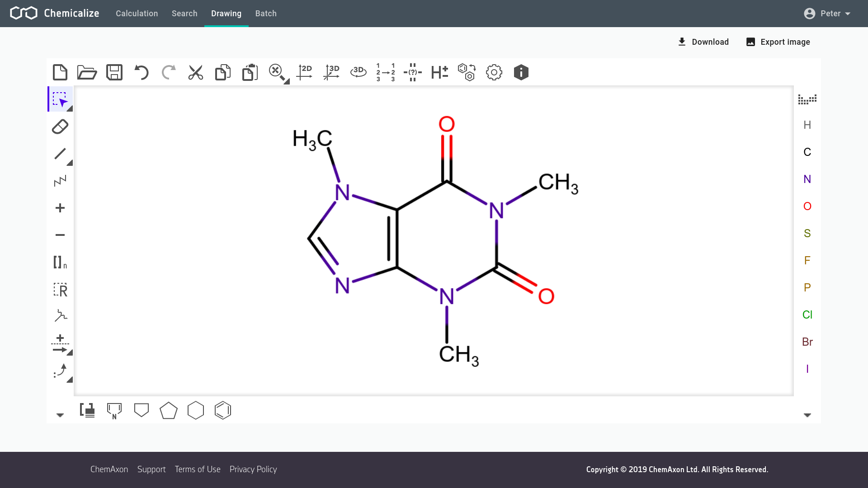Open the convert structure tool
The image size is (868, 488).
click(x=467, y=72)
